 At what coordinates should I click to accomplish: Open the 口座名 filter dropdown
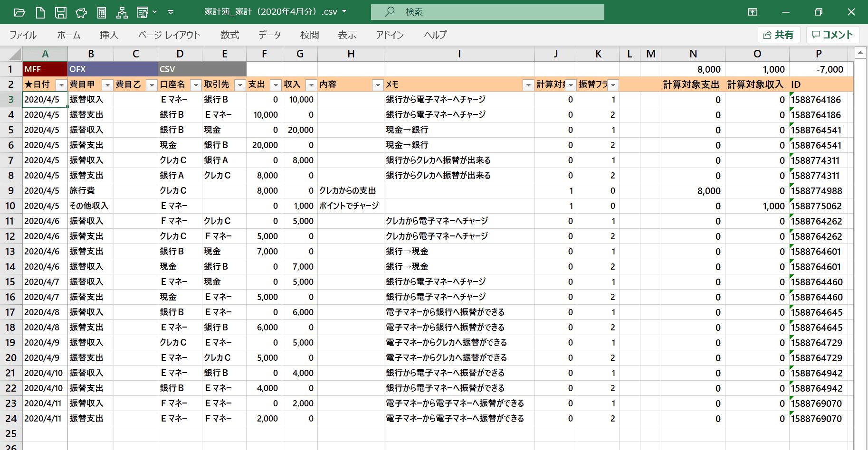196,85
